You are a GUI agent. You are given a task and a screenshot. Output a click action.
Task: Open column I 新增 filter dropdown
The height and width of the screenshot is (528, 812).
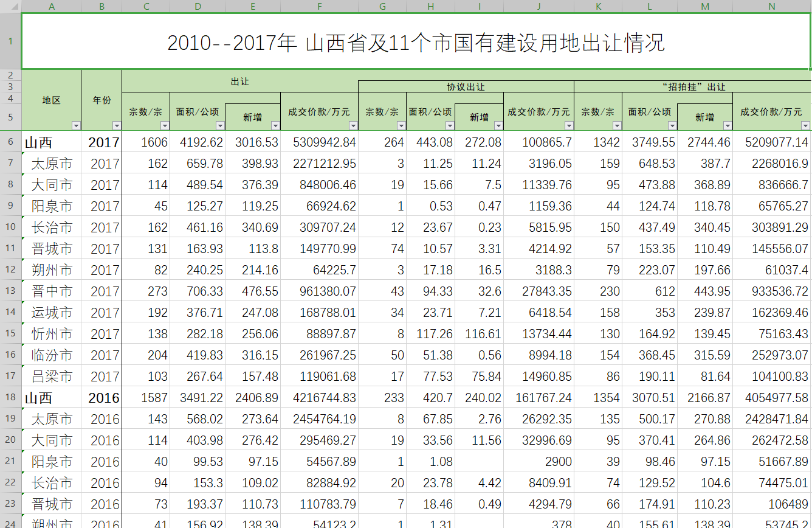tap(498, 126)
